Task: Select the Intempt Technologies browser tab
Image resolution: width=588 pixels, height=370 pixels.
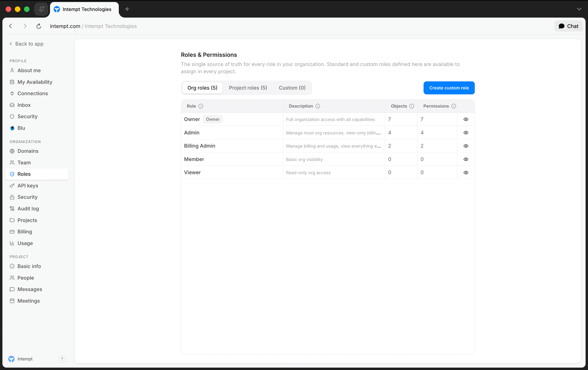Action: pyautogui.click(x=84, y=9)
